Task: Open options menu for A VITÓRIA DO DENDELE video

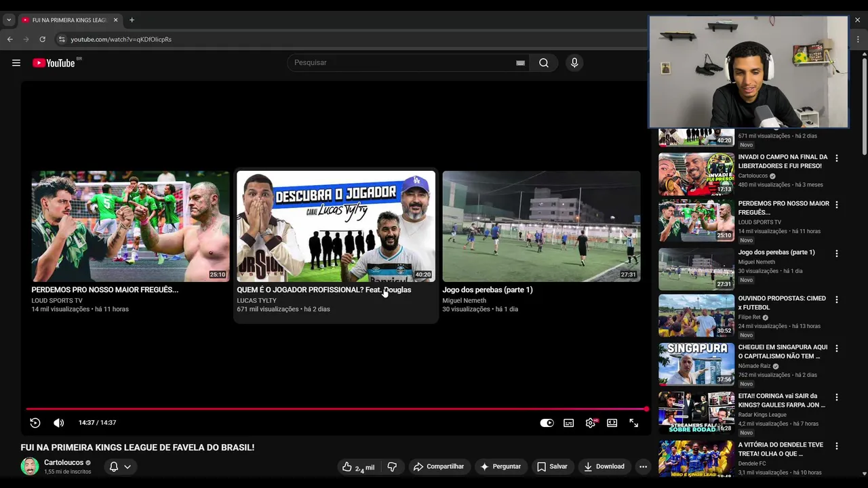Action: 837,446
